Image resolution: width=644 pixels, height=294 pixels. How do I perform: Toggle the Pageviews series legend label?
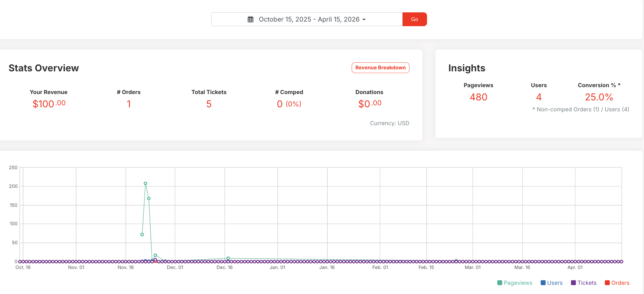[518, 283]
